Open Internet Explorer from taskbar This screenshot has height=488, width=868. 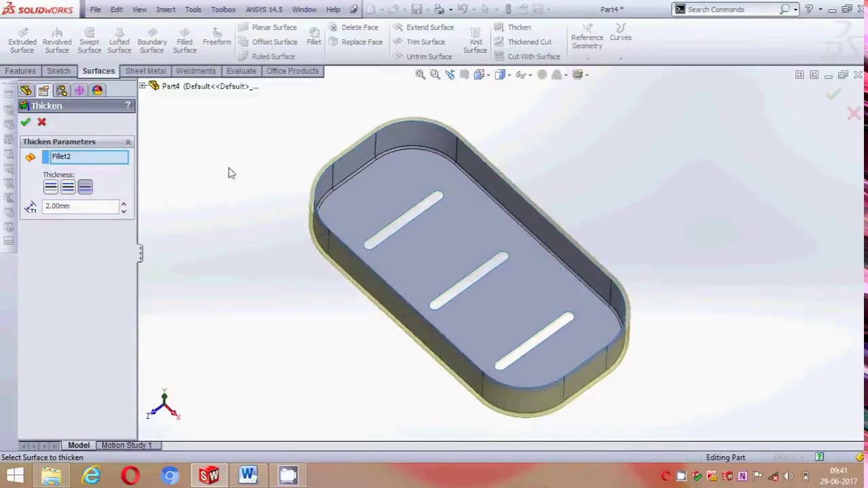click(x=91, y=476)
